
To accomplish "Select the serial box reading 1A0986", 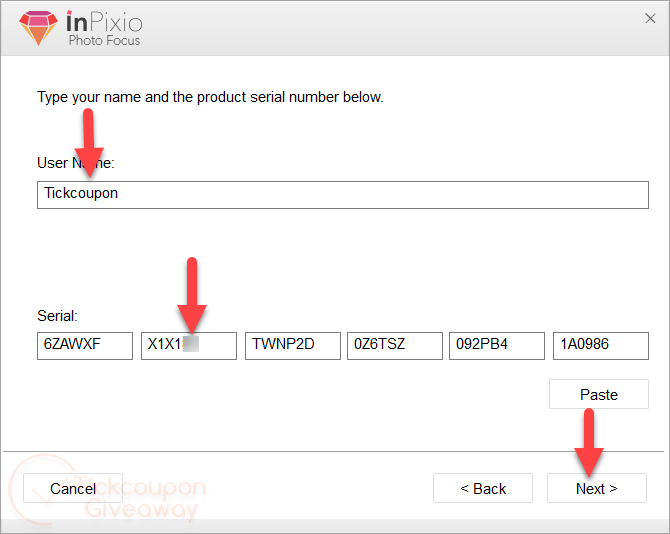I will click(601, 346).
